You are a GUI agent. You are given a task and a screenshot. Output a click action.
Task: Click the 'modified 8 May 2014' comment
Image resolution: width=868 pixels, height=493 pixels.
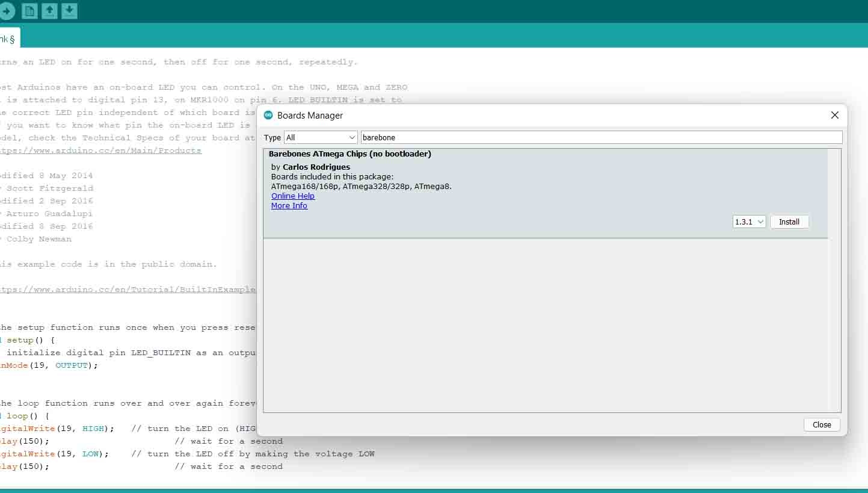point(46,176)
